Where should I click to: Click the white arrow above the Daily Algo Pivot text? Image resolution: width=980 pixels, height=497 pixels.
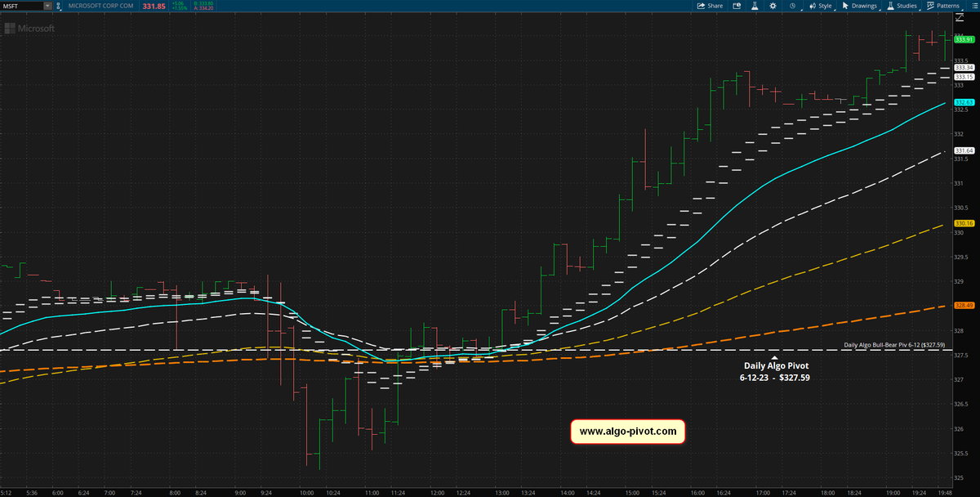[774, 356]
